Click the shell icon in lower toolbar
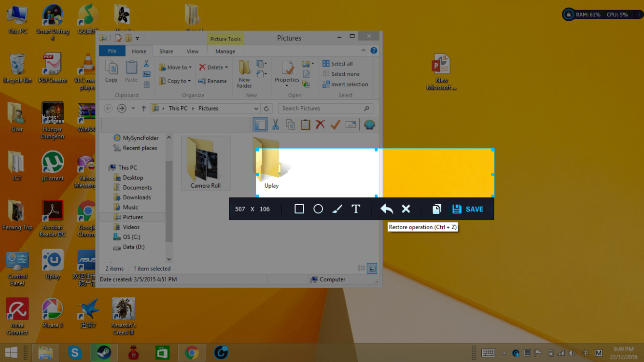Image resolution: width=644 pixels, height=362 pixels. coord(369,125)
